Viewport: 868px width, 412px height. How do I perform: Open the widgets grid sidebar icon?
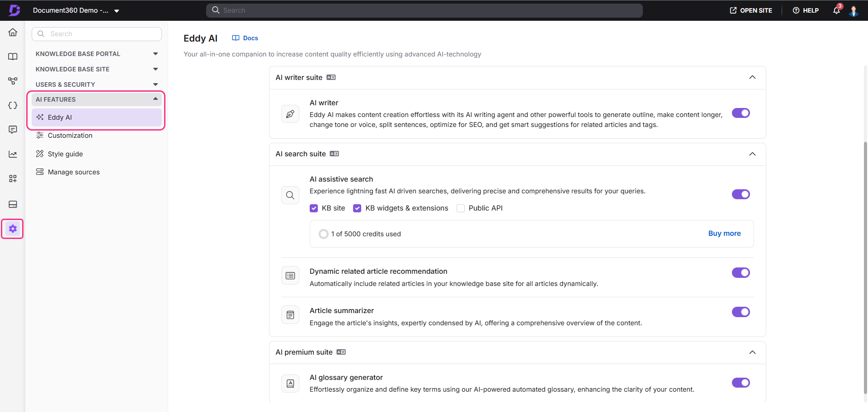[x=13, y=178]
